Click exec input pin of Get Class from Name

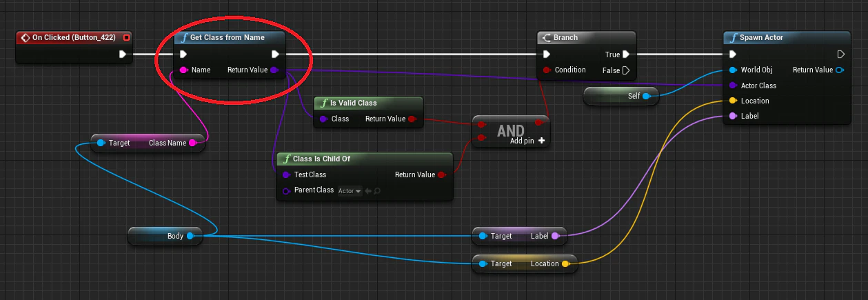click(183, 54)
